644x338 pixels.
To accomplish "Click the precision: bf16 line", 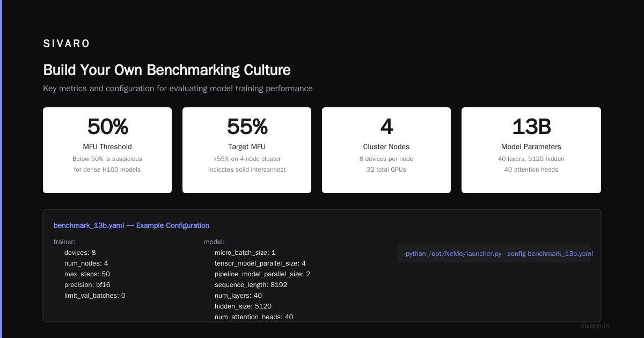I will coord(87,285).
